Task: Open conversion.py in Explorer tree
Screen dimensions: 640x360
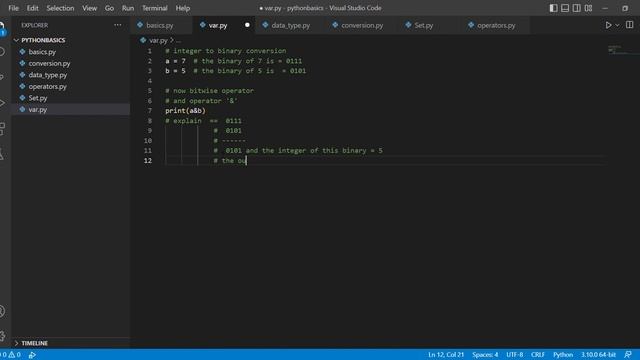Action: (70, 63)
